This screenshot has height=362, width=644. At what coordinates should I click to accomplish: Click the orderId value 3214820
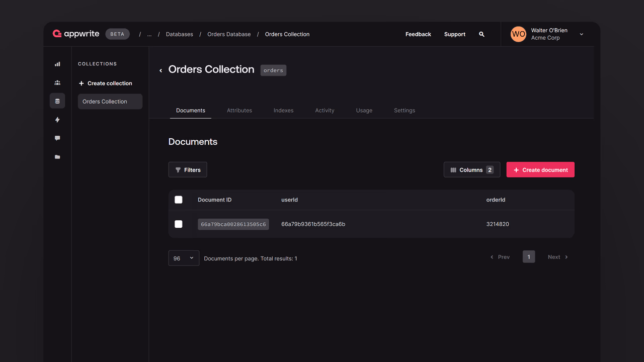(x=498, y=224)
